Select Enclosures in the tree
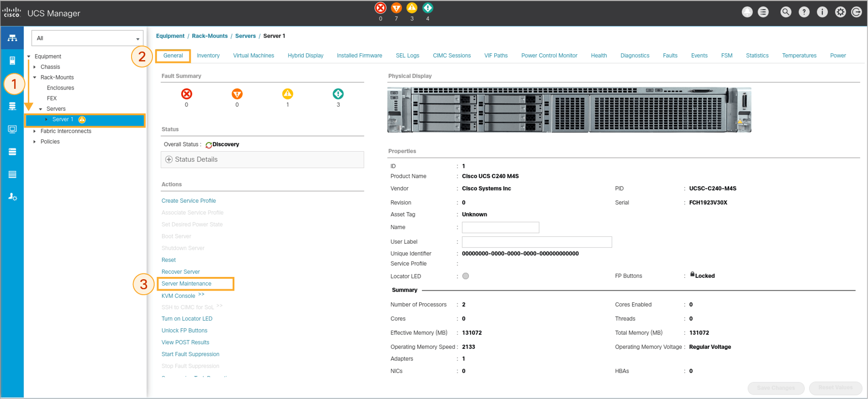 pos(61,88)
